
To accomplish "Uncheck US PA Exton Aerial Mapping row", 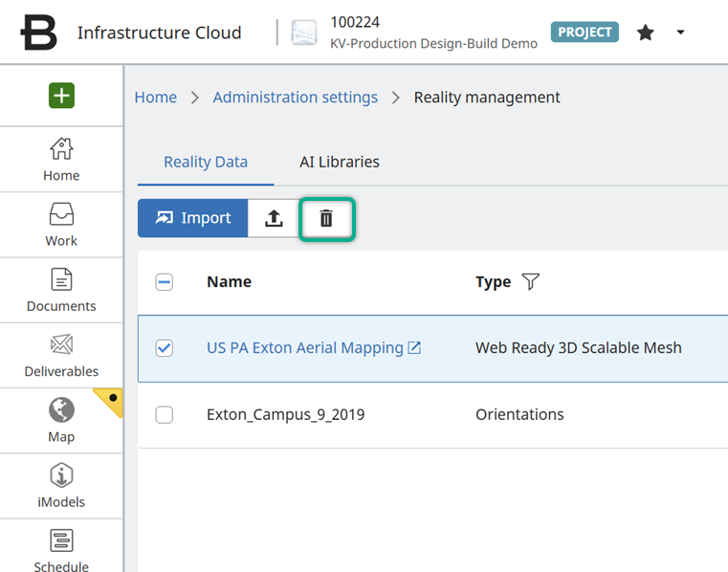I will (x=165, y=348).
